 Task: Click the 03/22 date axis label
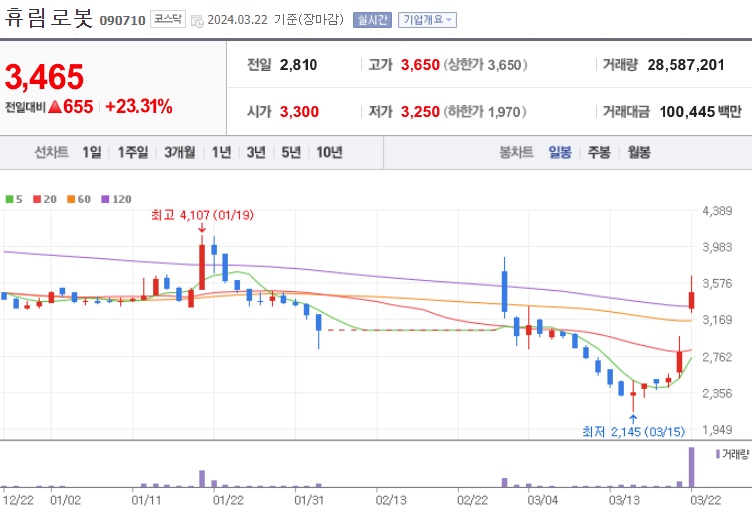pos(705,500)
